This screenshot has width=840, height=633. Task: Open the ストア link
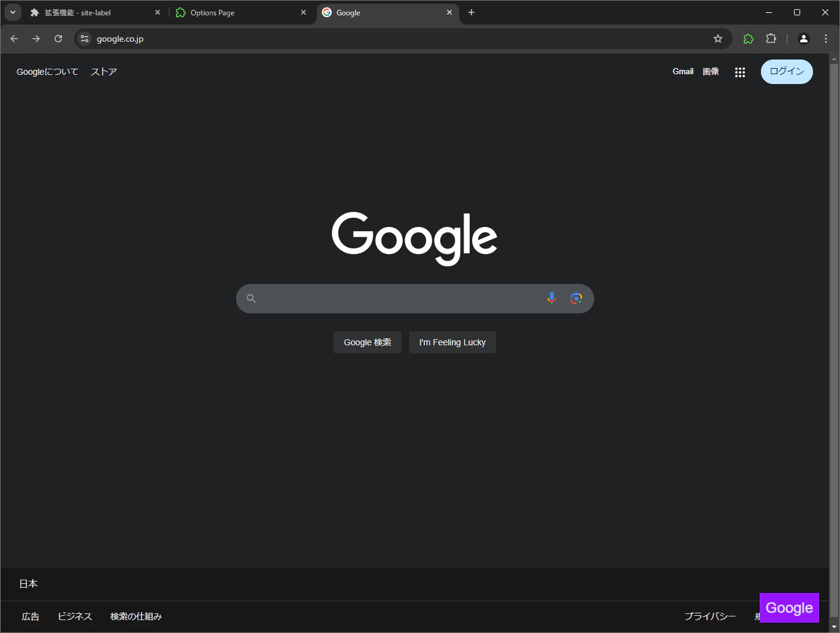point(104,72)
